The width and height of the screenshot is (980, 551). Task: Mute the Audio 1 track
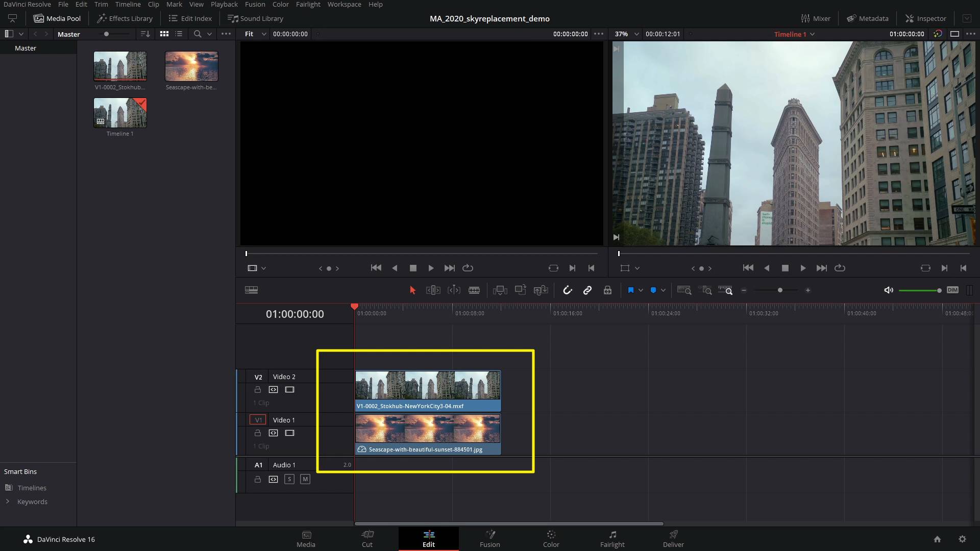pyautogui.click(x=305, y=479)
